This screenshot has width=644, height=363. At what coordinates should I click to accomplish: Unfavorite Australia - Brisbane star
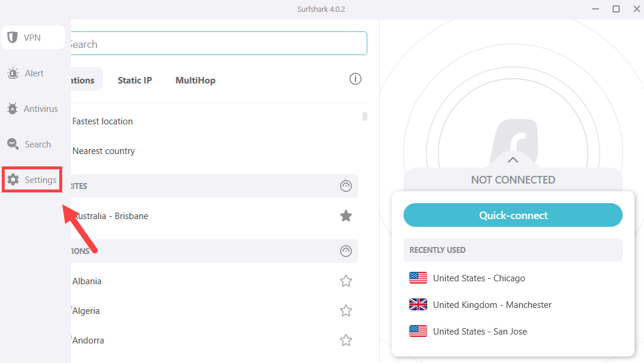346,216
